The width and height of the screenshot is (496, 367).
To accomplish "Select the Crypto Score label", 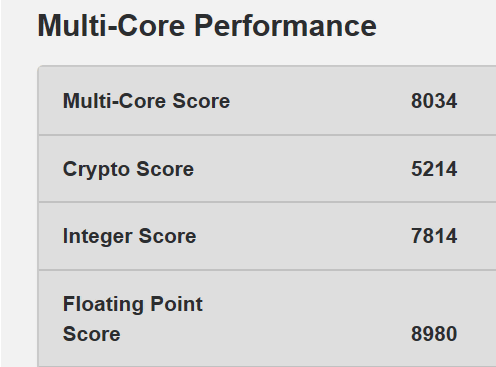I will pyautogui.click(x=128, y=169).
